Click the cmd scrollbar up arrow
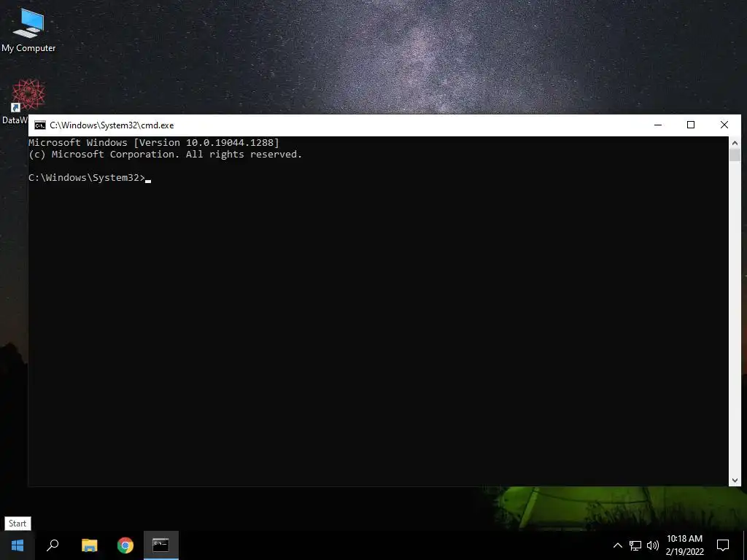This screenshot has height=560, width=747. coord(735,143)
